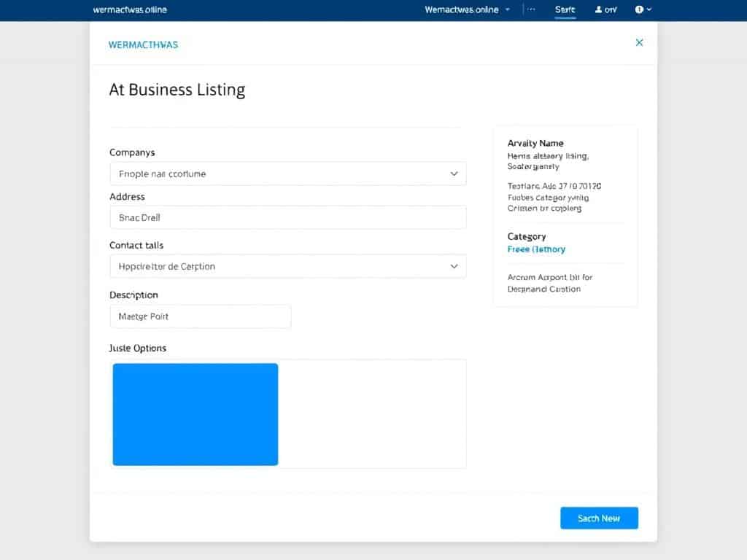Select the blue color block under Juste Options
This screenshot has width=747, height=560.
196,414
